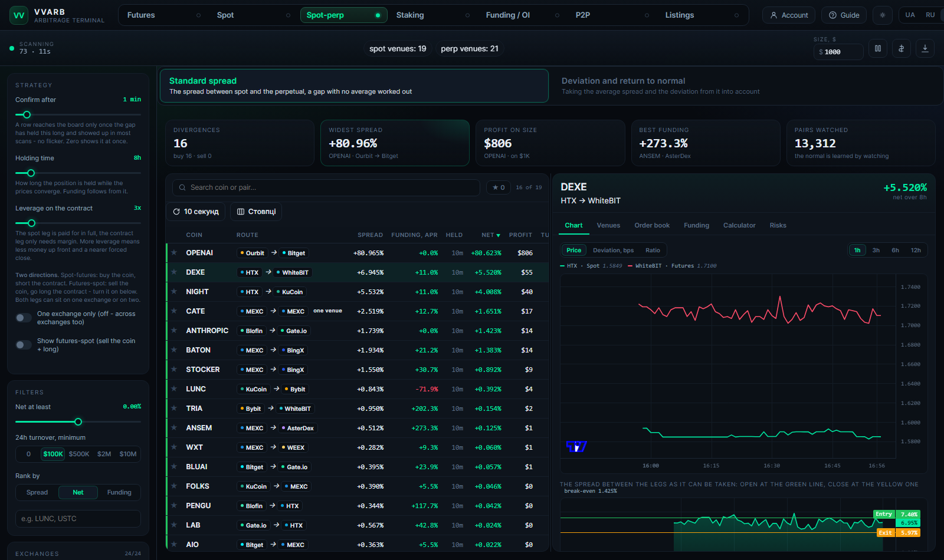
Task: Star the TRIA row
Action: (174, 408)
